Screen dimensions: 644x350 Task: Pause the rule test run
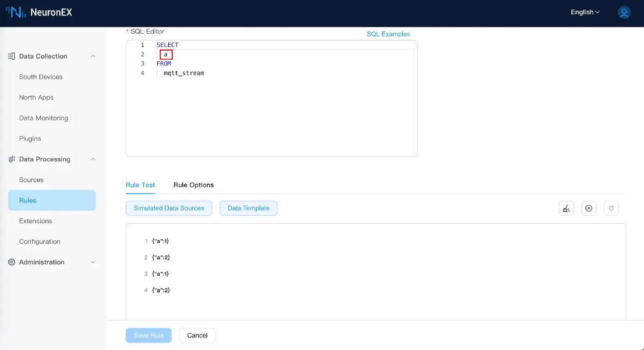[x=589, y=208]
